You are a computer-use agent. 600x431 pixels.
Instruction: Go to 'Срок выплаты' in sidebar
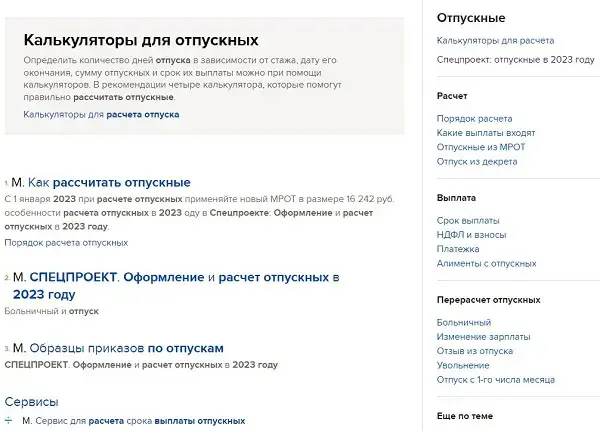[468, 220]
